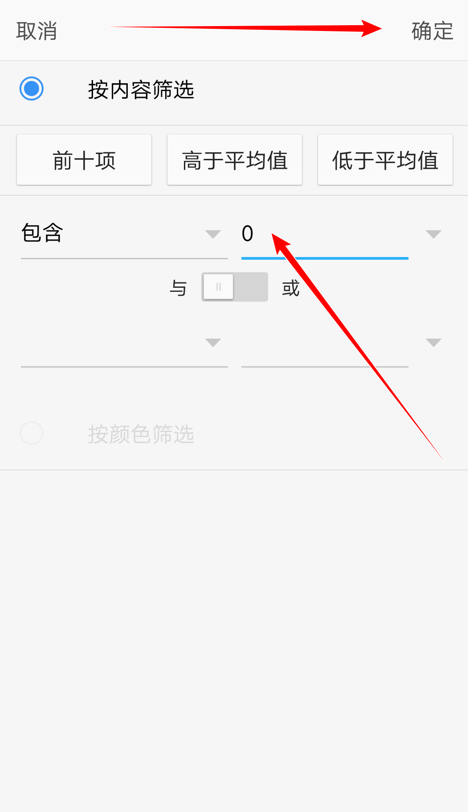Apply the 低于平均值 quick filter

coord(385,160)
